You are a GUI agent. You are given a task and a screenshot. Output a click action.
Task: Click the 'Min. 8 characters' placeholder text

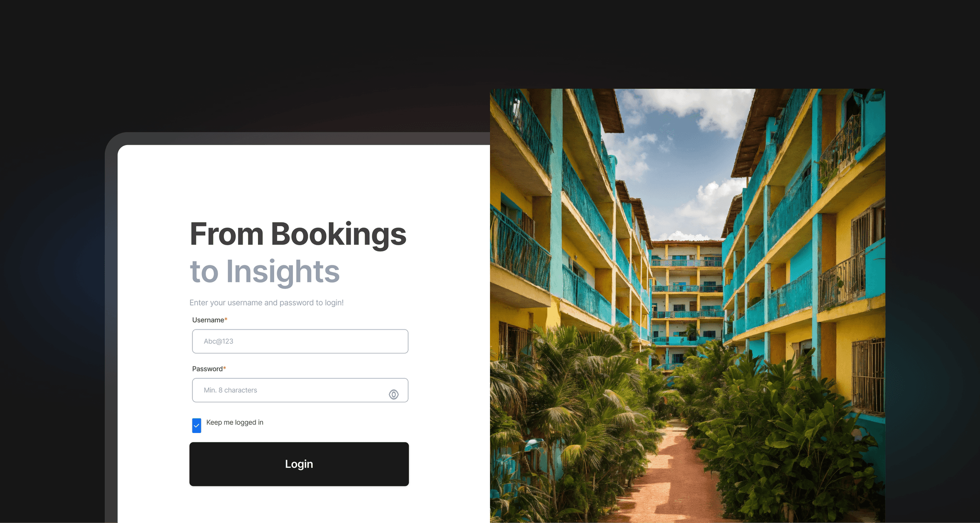point(230,390)
